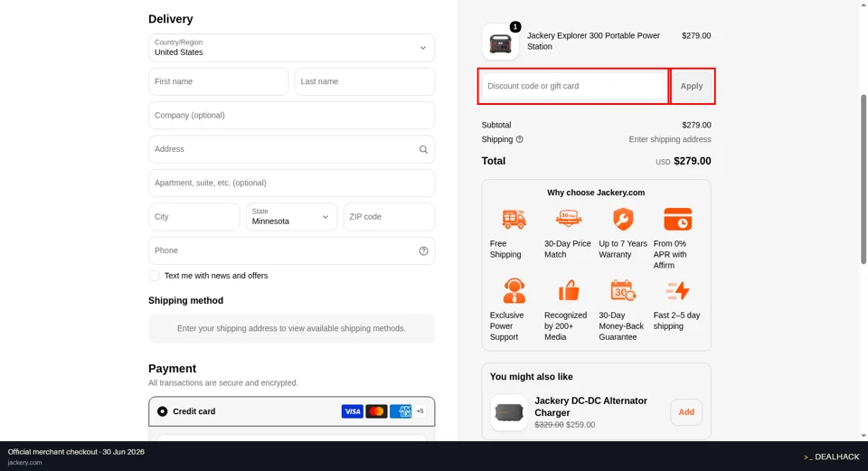Click the 30-Day Money-Back Guarantee calendar icon
Image resolution: width=868 pixels, height=471 pixels.
pos(623,290)
